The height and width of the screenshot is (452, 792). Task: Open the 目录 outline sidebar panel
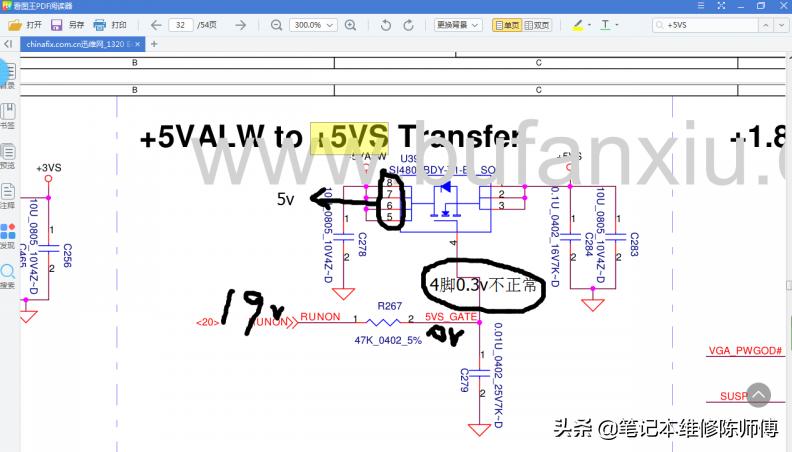pos(8,76)
